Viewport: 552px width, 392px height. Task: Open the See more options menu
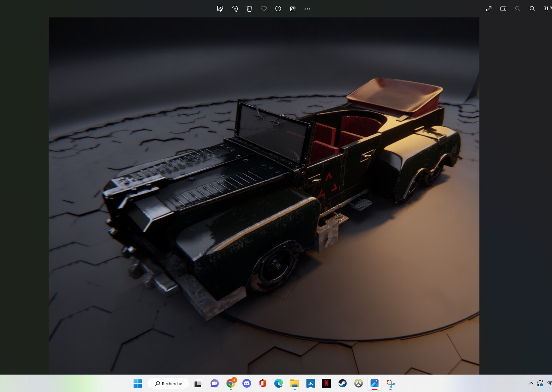(307, 9)
